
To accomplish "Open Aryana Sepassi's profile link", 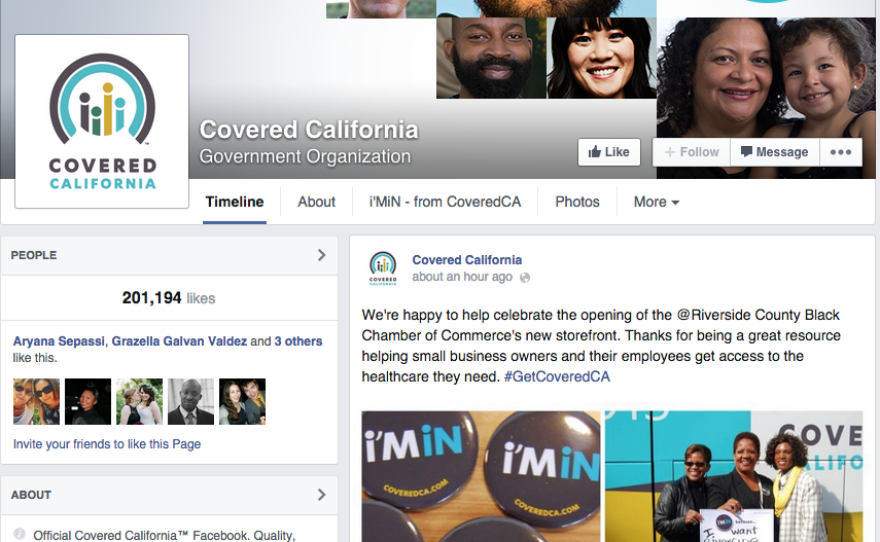I will (58, 341).
